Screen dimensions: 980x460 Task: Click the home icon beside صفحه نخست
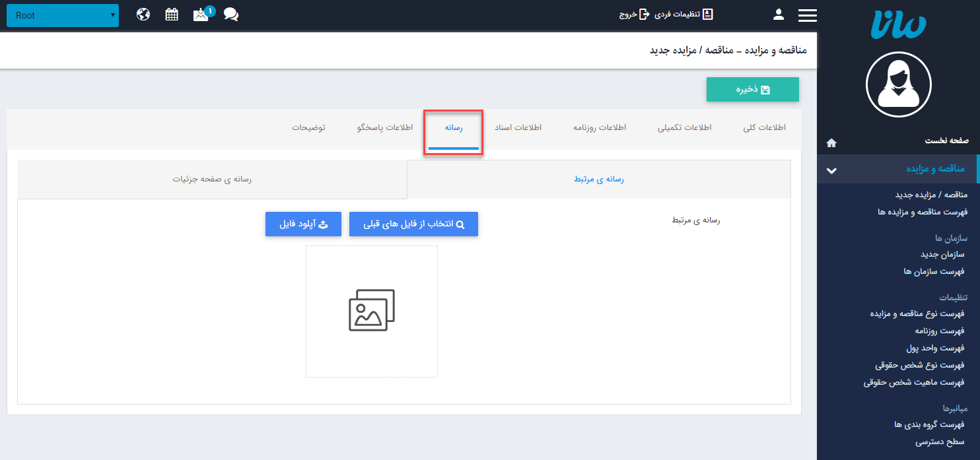[x=831, y=143]
